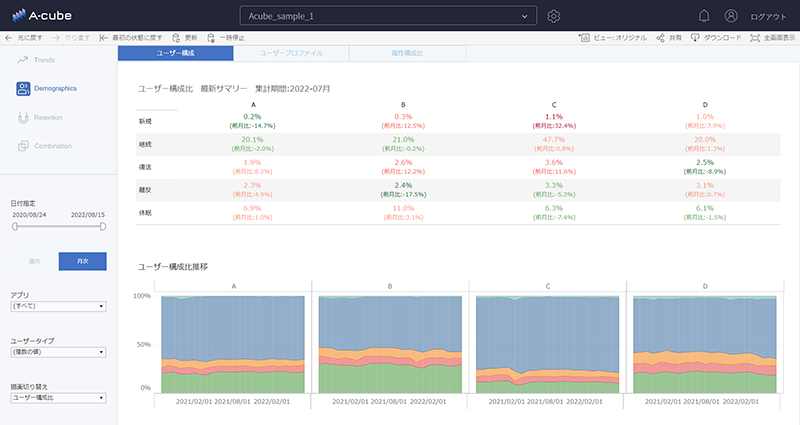Open the notifications bell icon

click(x=704, y=16)
